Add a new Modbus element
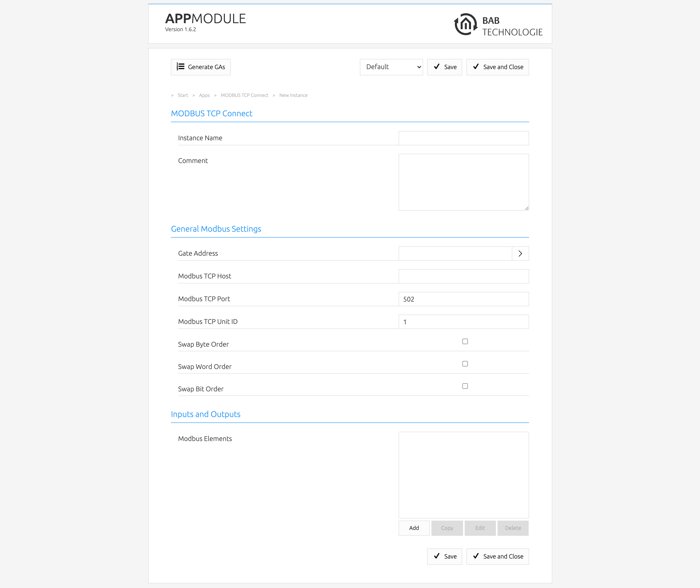The height and width of the screenshot is (588, 700). (x=414, y=528)
